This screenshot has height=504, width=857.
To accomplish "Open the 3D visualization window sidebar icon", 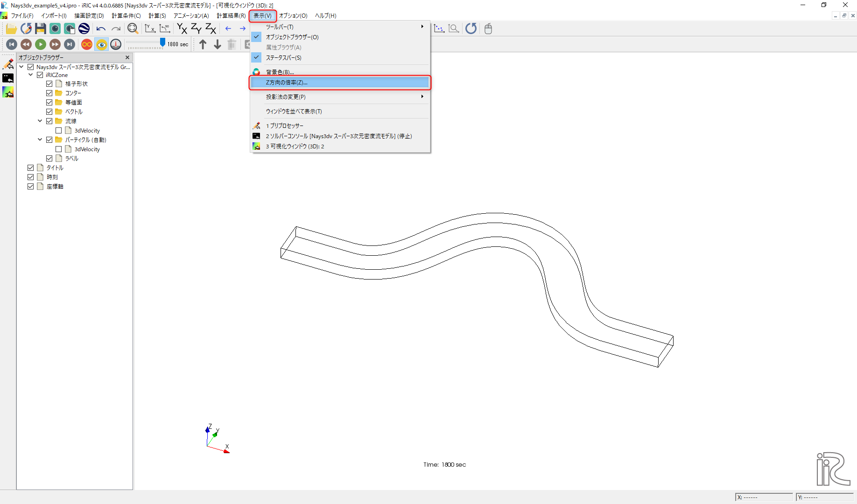I will coord(8,92).
